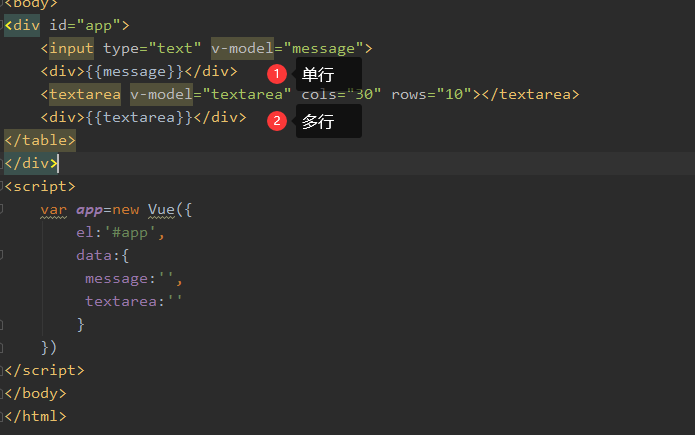Click the data:{ property line
Image resolution: width=695 pixels, height=435 pixels.
click(x=102, y=256)
